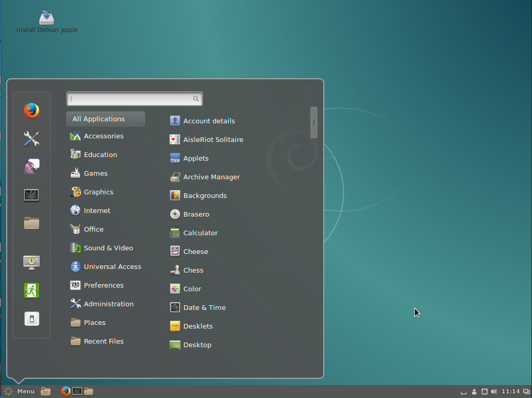532x398 pixels.
Task: Open the Archive Manager
Action: point(211,177)
